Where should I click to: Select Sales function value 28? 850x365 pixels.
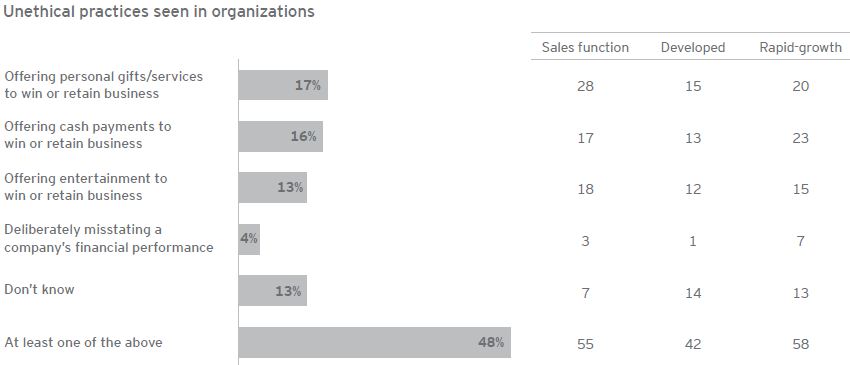pyautogui.click(x=585, y=86)
